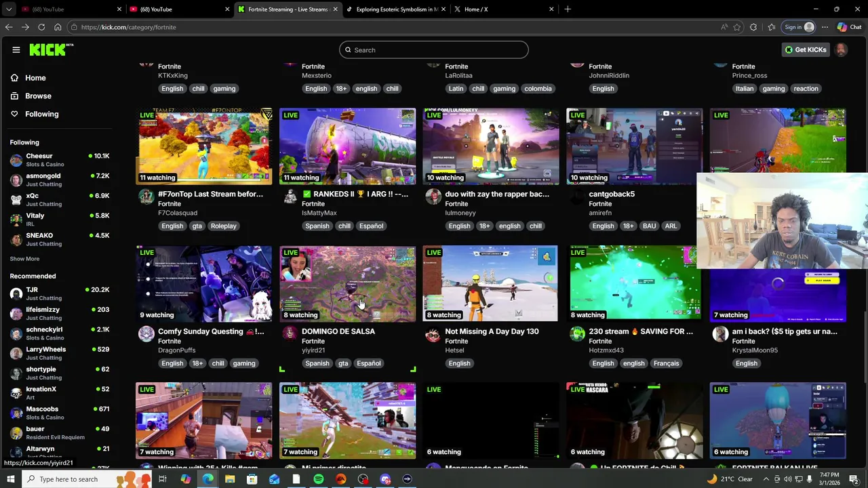Click the F7Colasquad channel avatar

(146, 197)
